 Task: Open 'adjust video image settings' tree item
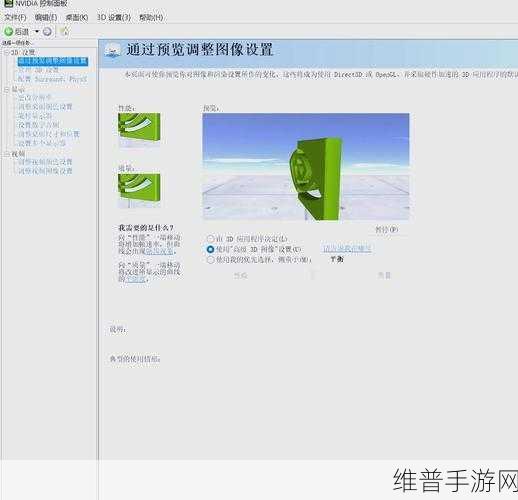coord(45,171)
